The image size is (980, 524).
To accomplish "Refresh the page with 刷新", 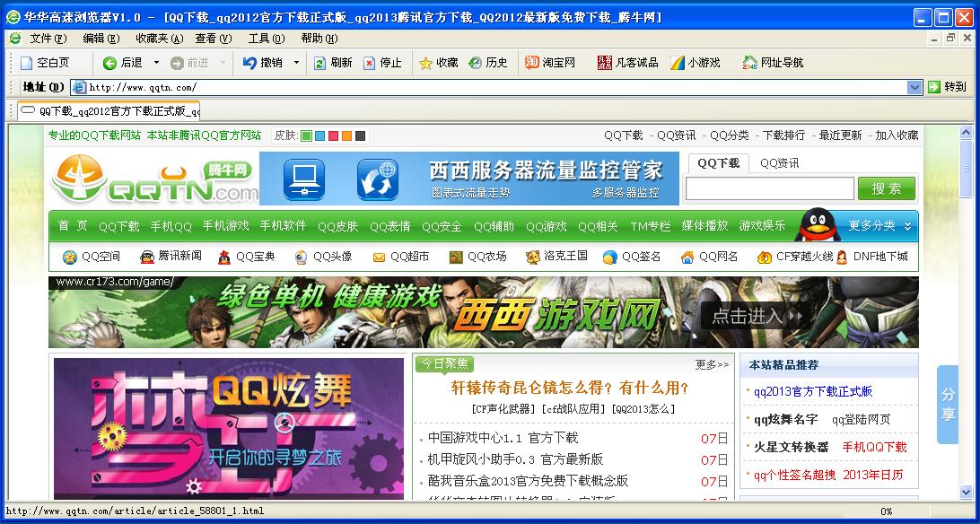I will coord(332,63).
